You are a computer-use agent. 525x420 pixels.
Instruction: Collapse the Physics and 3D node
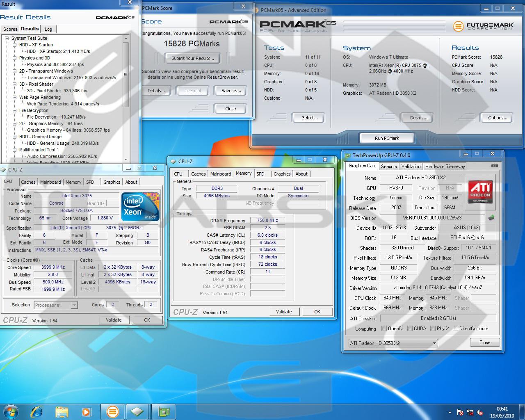click(x=15, y=58)
